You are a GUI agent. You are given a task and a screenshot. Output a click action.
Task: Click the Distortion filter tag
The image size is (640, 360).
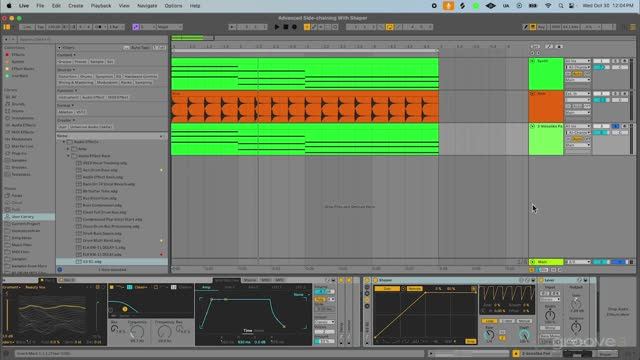click(x=67, y=76)
